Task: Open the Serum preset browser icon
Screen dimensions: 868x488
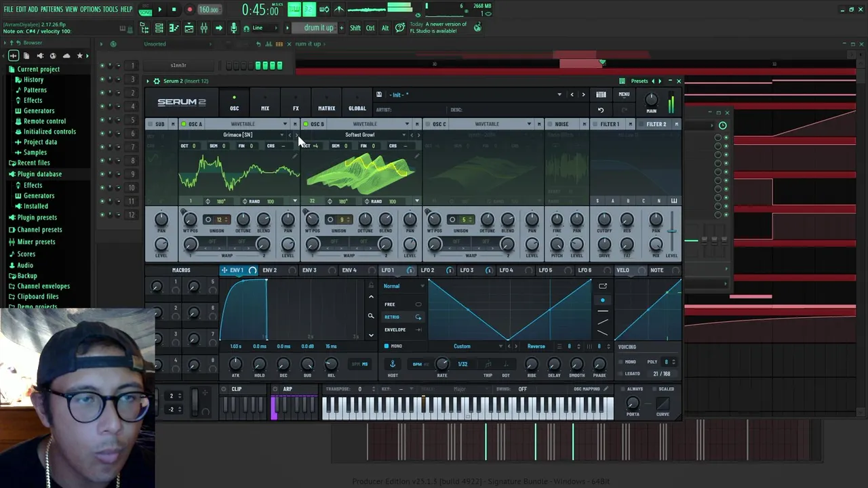Action: 601,95
